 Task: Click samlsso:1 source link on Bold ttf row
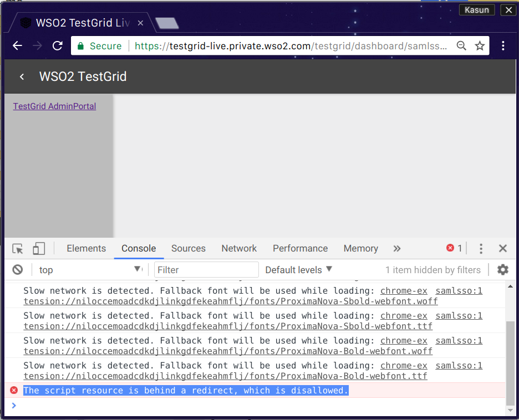pos(459,366)
